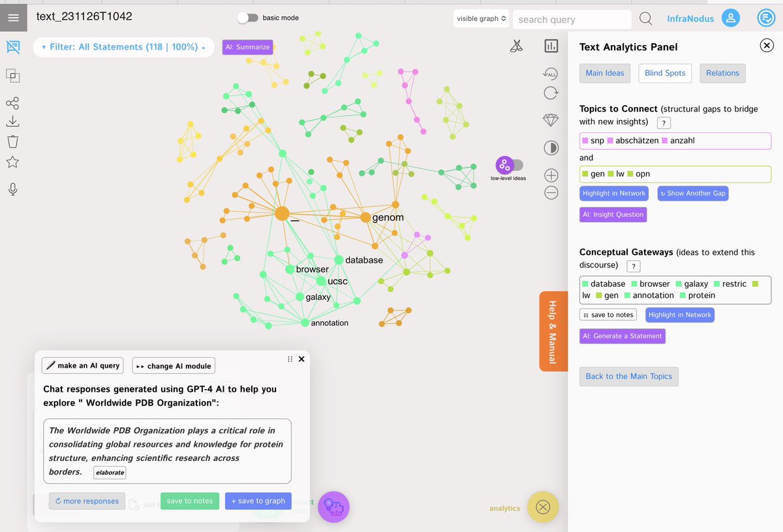Open Conceptual Gateways help question mark
This screenshot has height=532, width=783.
coord(633,266)
